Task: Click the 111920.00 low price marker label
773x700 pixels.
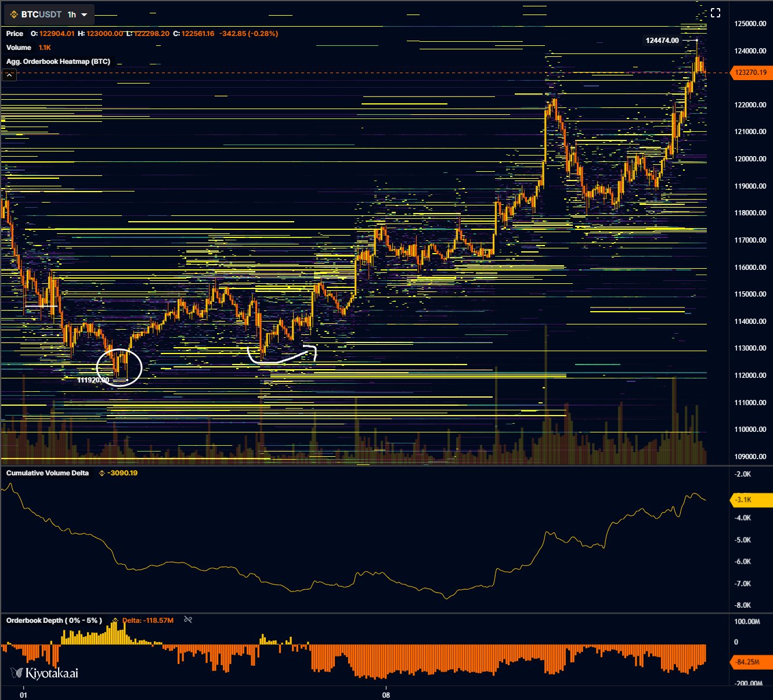Action: [x=93, y=380]
